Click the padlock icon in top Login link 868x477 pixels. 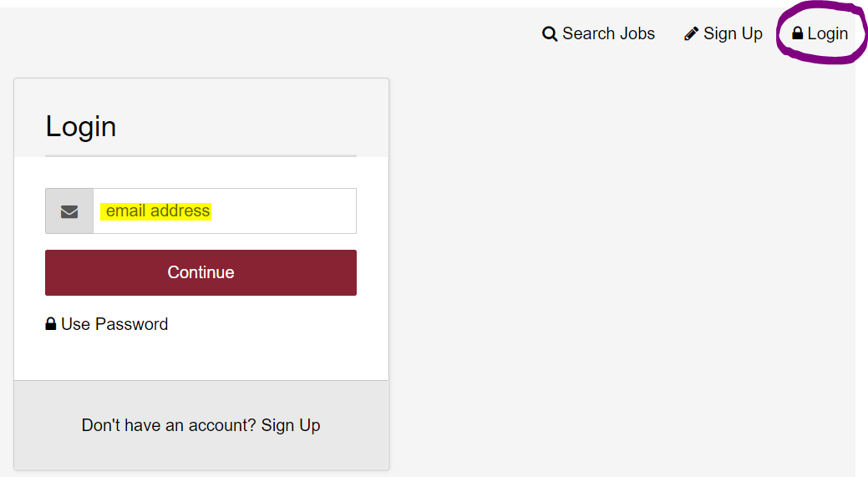797,33
